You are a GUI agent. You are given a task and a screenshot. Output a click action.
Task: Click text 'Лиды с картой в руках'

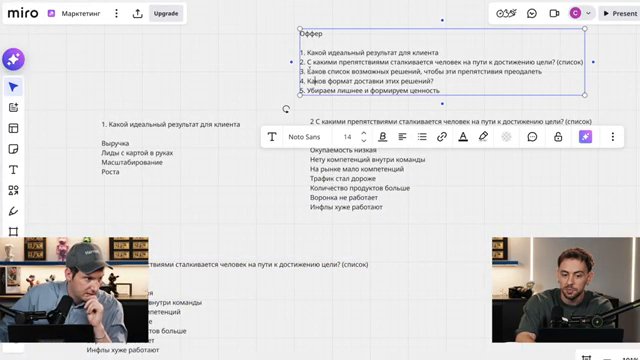(x=137, y=153)
